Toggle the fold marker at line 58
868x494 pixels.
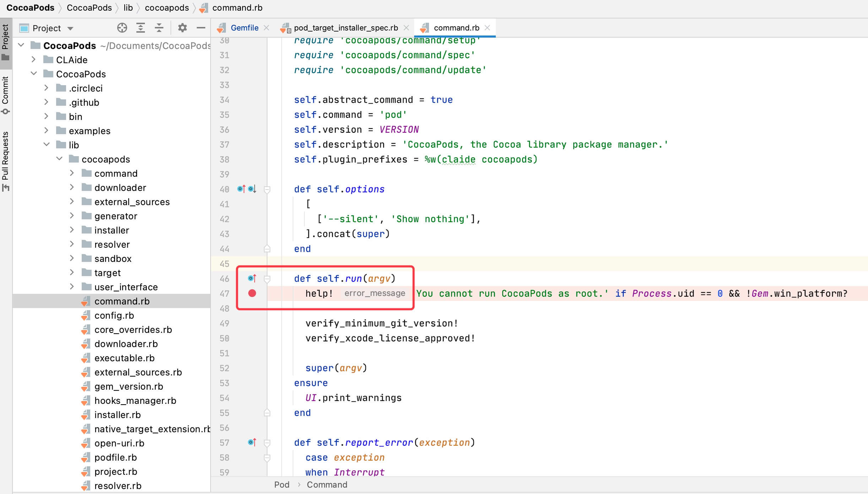[267, 458]
